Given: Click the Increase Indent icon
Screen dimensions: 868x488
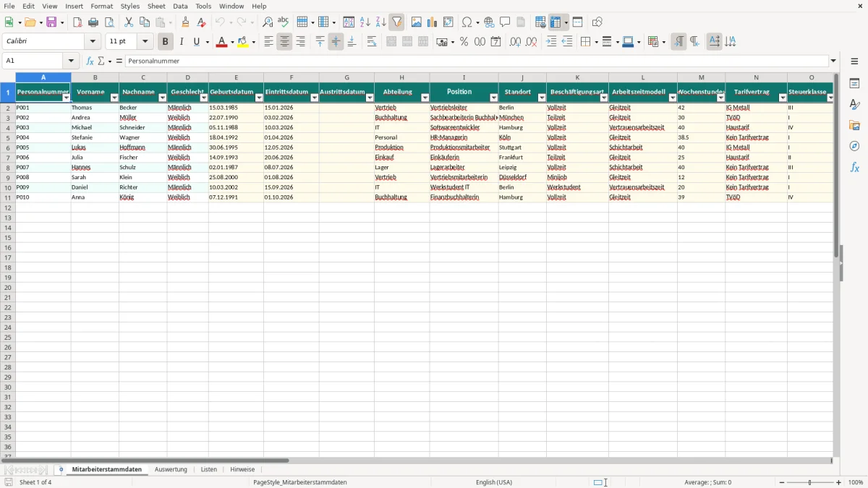Looking at the screenshot, I should pyautogui.click(x=551, y=42).
